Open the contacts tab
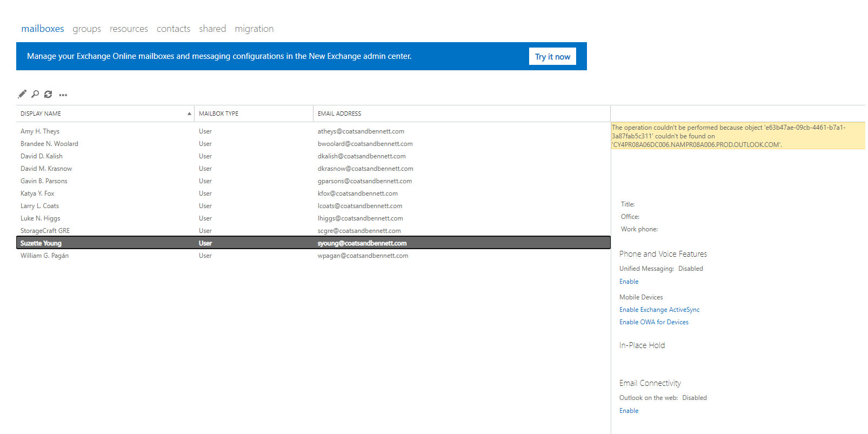The height and width of the screenshot is (434, 868). coord(173,29)
